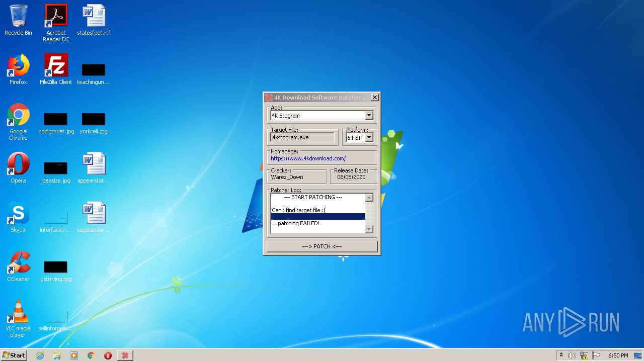
Task: Open the clock showing 6:50 PM
Action: click(x=618, y=355)
